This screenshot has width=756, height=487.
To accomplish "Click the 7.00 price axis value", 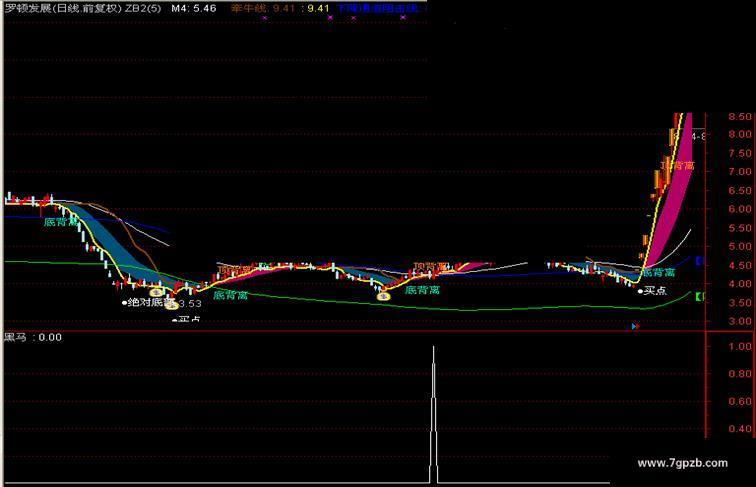I will pyautogui.click(x=740, y=172).
